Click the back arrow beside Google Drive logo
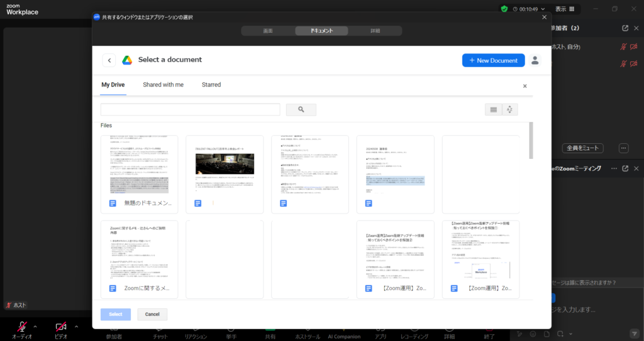Image resolution: width=644 pixels, height=341 pixels. [109, 60]
